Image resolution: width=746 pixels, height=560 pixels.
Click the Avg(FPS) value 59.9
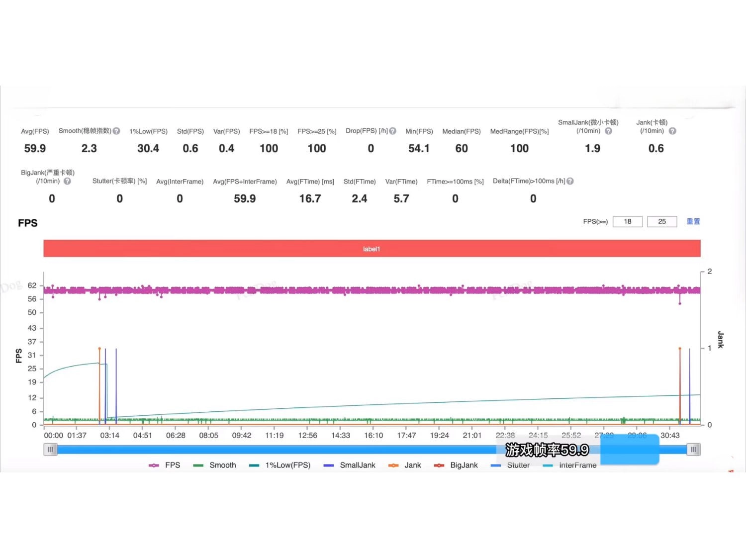(35, 149)
